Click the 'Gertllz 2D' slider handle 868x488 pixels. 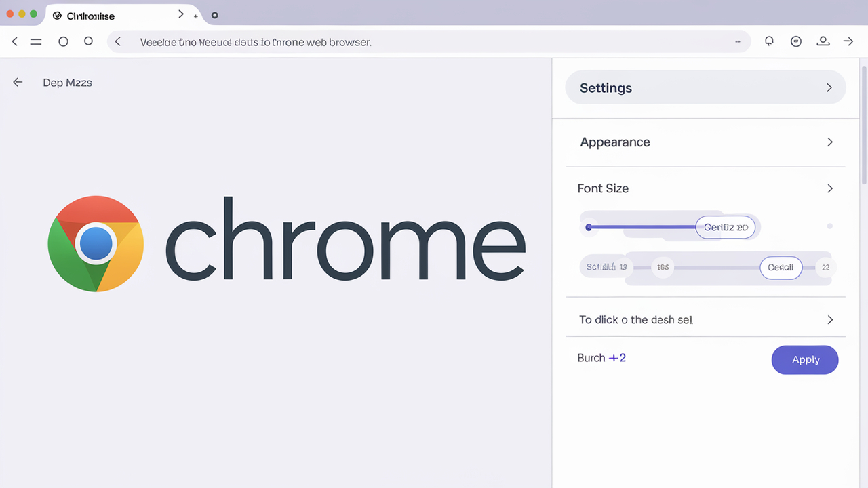pyautogui.click(x=726, y=227)
